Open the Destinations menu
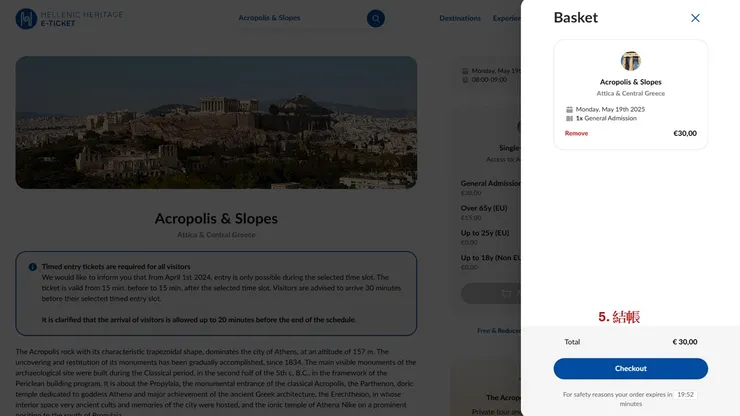The image size is (740, 416). pyautogui.click(x=460, y=18)
